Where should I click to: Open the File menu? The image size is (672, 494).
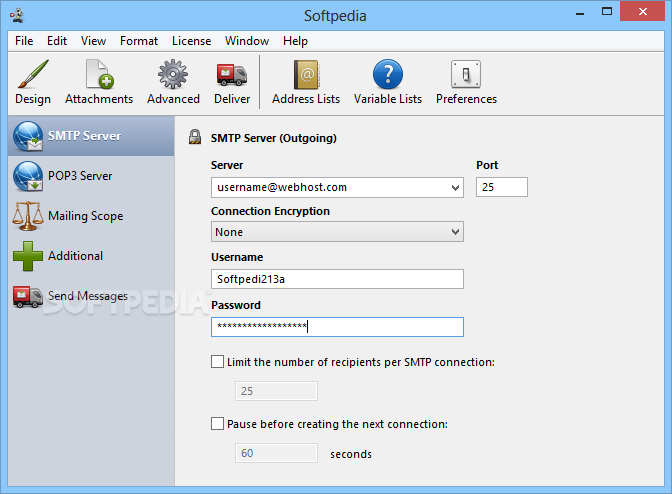tap(24, 41)
